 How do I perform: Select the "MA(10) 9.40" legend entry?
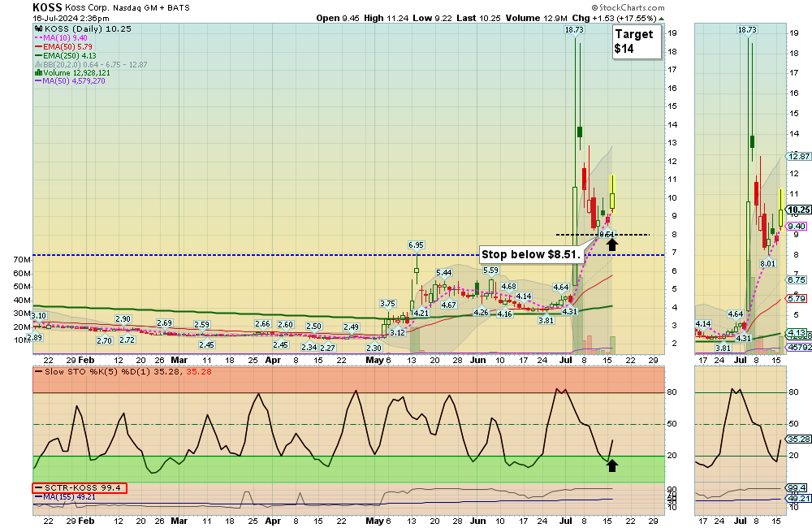tap(61, 38)
